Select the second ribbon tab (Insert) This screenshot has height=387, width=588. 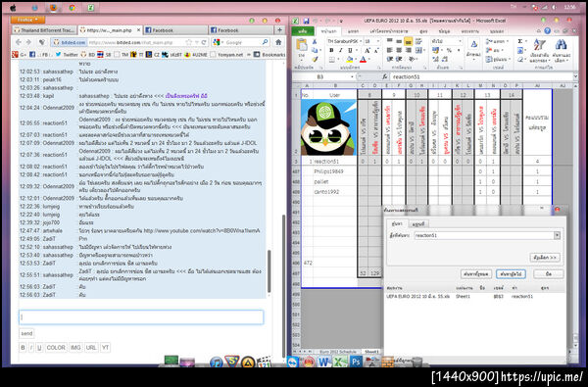coord(353,31)
